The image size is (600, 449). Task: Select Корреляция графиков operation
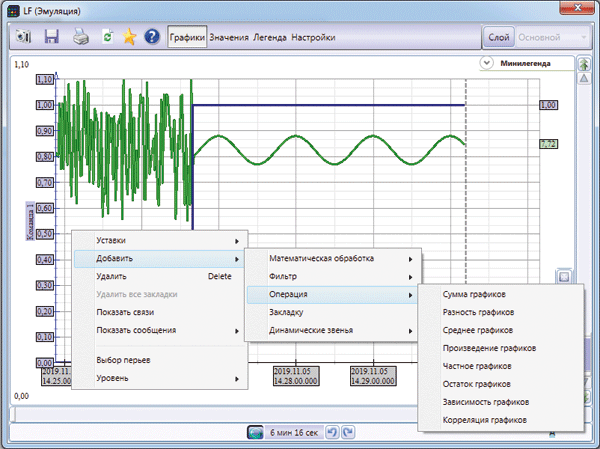pos(501,420)
